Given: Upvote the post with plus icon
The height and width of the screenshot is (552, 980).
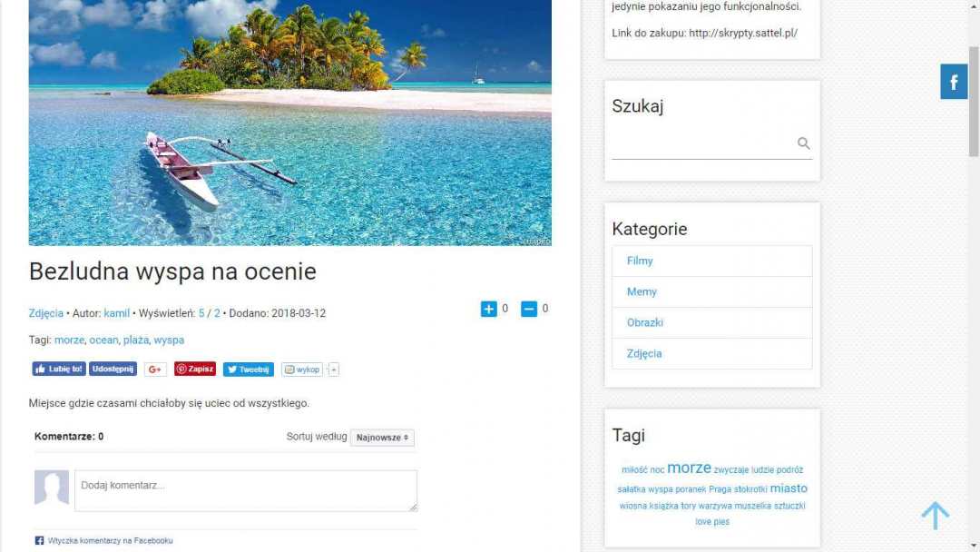Looking at the screenshot, I should [488, 309].
